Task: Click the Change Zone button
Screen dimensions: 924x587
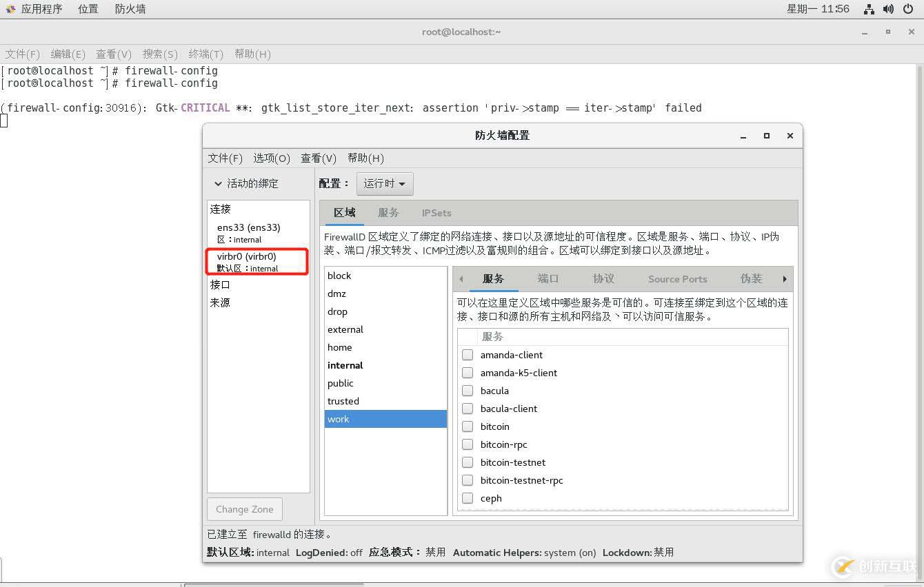Action: (x=244, y=509)
